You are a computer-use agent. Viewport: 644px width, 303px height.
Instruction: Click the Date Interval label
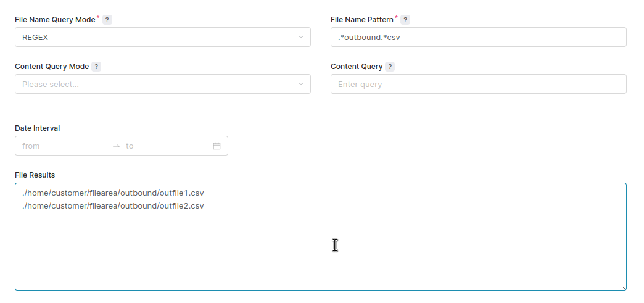(x=38, y=128)
